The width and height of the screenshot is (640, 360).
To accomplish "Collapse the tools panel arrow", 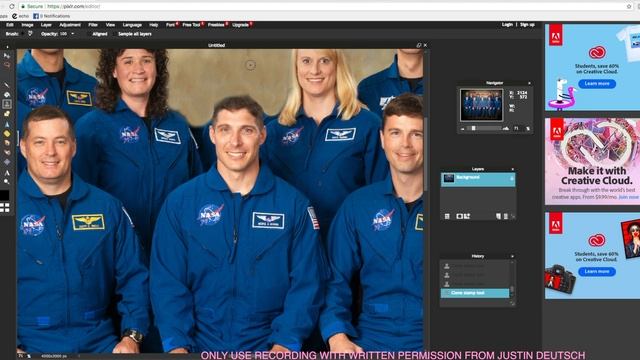I will click(7, 47).
